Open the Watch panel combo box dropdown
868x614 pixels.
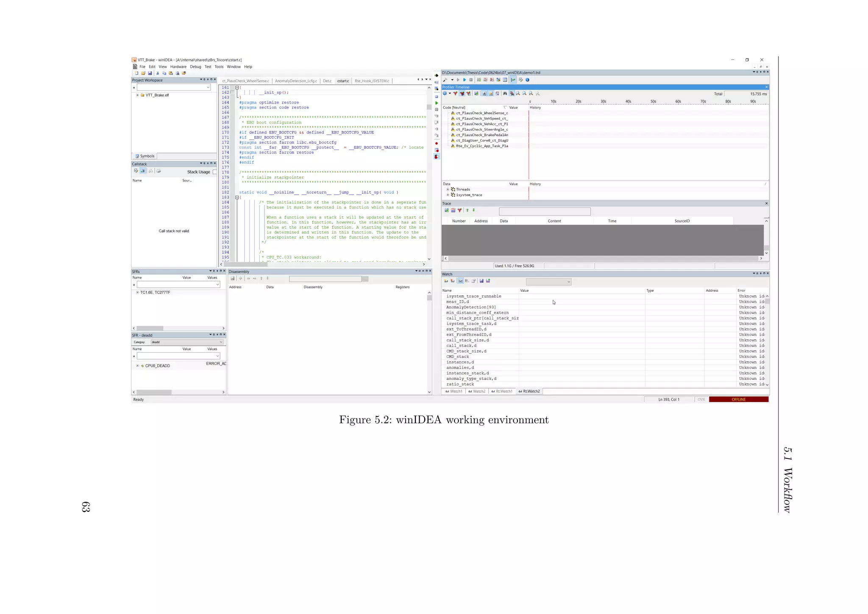pyautogui.click(x=569, y=282)
